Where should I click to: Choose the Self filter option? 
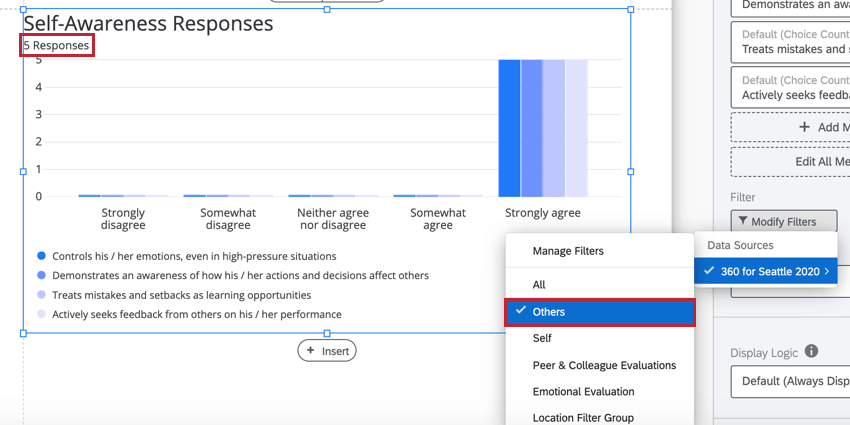tap(600, 338)
